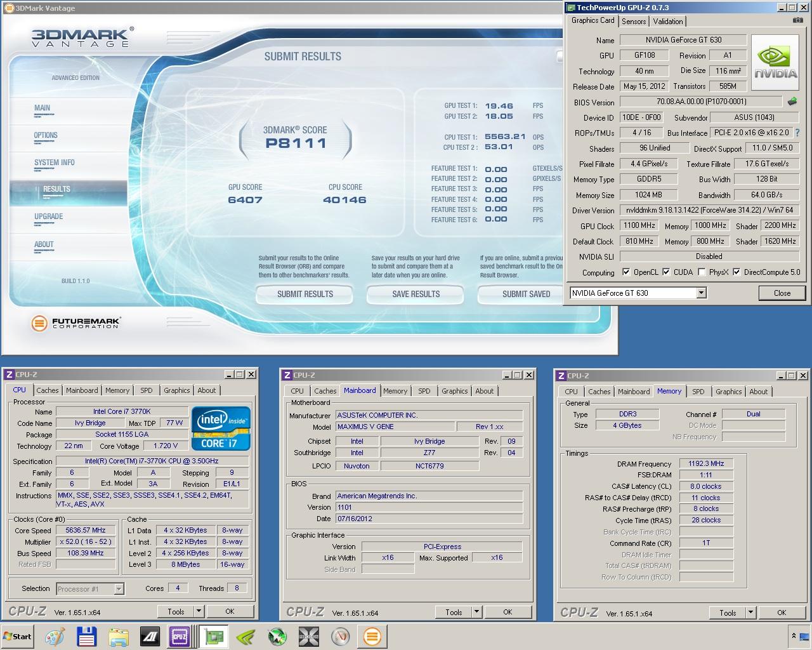Click the Futuremark Corporation logo

tap(75, 323)
